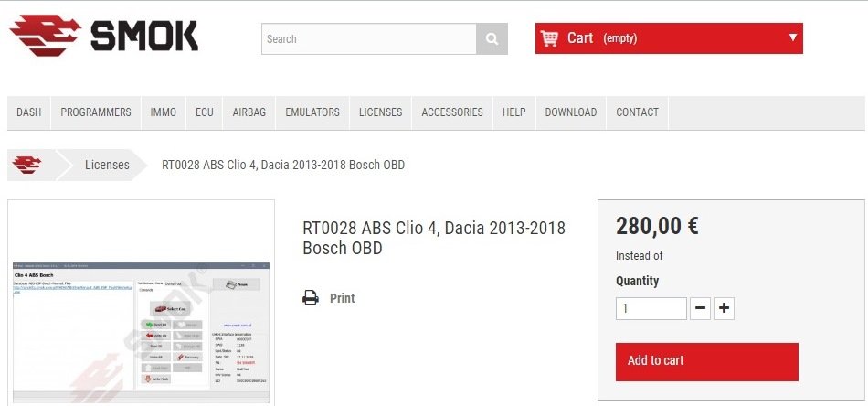Click the SMOK logo in header
This screenshot has width=868, height=406.
104,36
